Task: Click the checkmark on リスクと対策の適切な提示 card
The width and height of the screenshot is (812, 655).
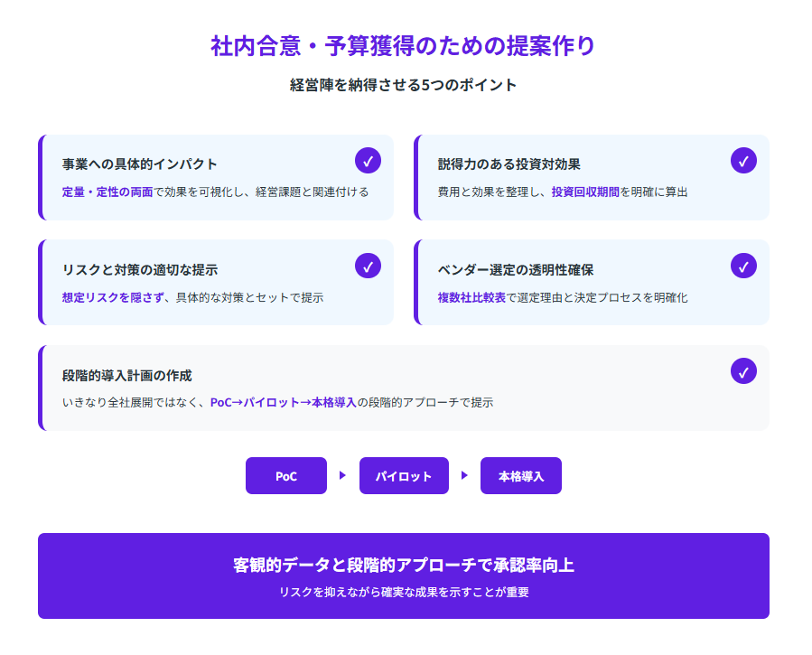Action: (368, 266)
